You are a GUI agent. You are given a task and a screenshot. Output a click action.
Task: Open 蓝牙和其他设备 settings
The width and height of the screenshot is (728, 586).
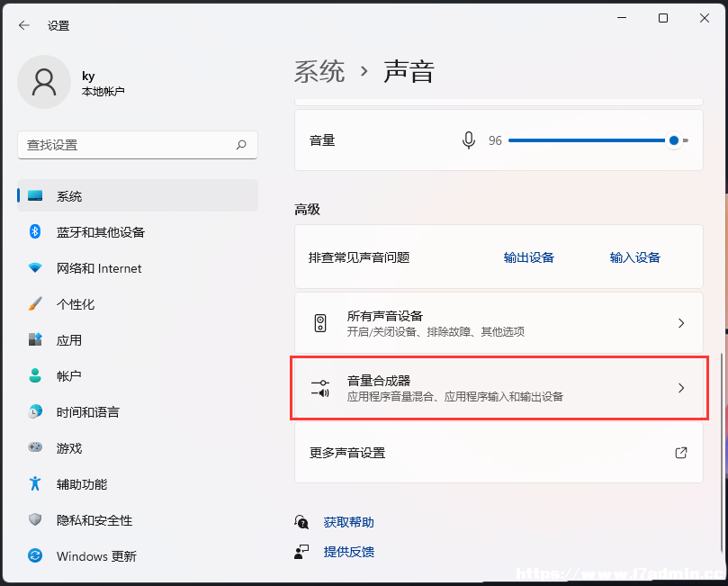click(138, 231)
